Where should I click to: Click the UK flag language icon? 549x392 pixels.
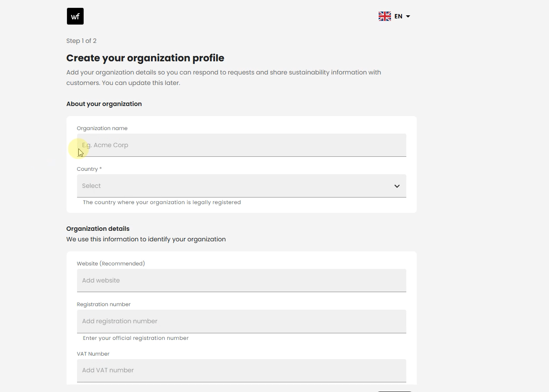point(385,16)
